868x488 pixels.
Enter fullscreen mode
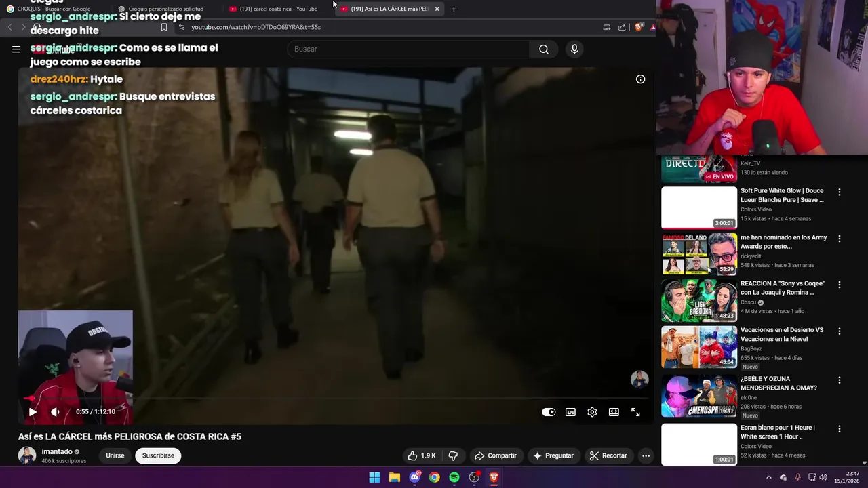click(x=635, y=412)
